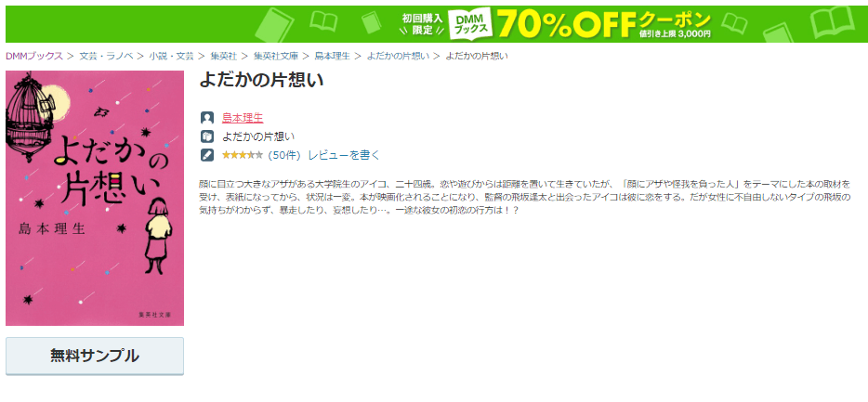Click レビューを書く to write a review
The height and width of the screenshot is (402, 868).
(345, 155)
